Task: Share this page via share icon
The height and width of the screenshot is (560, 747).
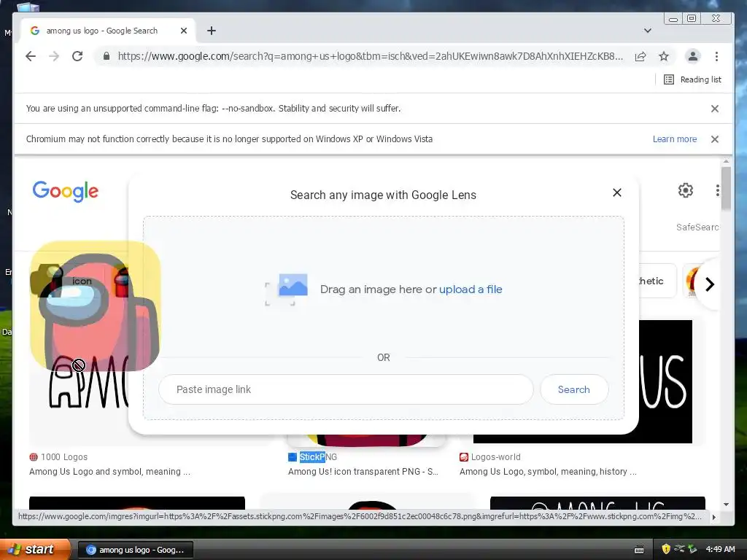Action: [640, 56]
